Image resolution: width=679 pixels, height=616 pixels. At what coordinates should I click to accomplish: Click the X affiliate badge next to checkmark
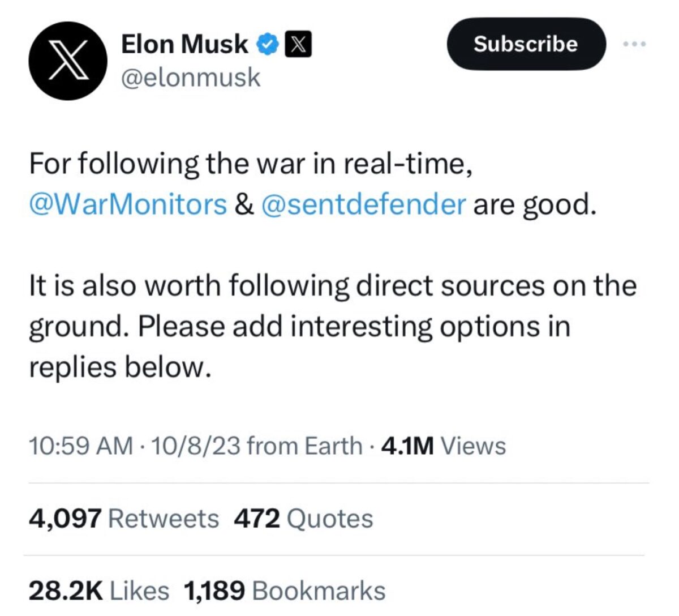click(299, 44)
